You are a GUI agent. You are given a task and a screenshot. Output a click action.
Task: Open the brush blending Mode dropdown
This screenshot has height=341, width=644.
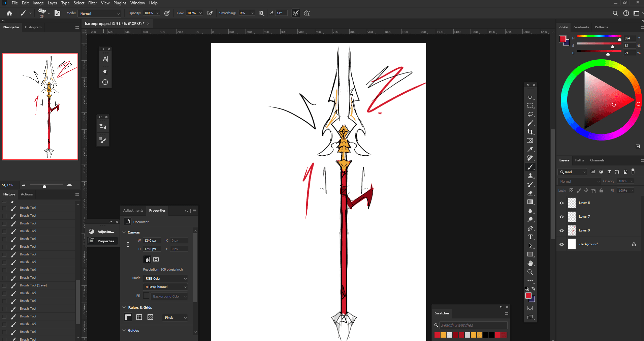100,13
